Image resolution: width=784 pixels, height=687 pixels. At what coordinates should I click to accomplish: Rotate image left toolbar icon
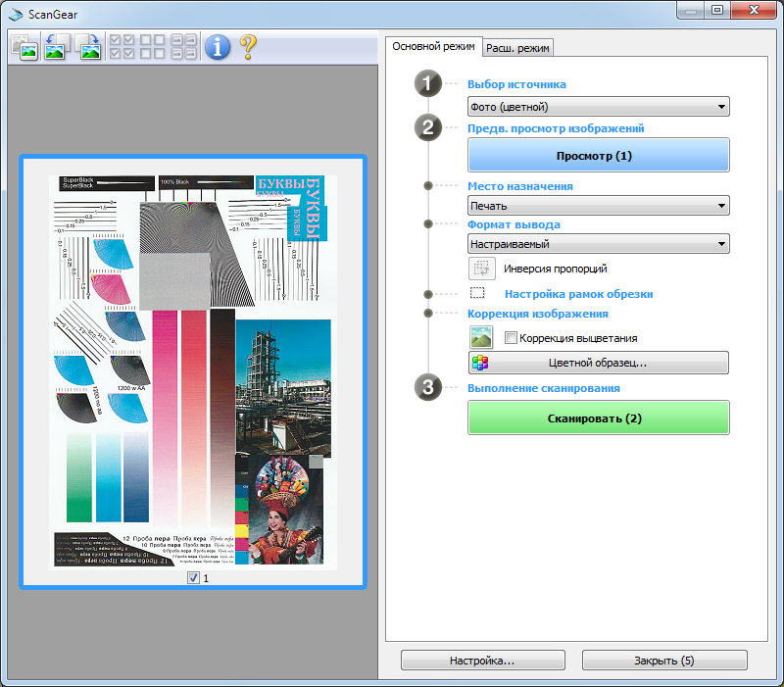coord(57,47)
